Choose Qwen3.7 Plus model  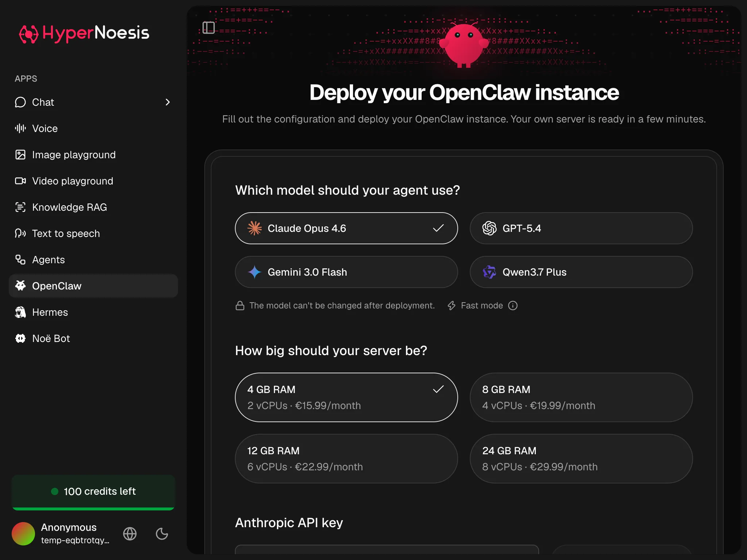pyautogui.click(x=581, y=272)
